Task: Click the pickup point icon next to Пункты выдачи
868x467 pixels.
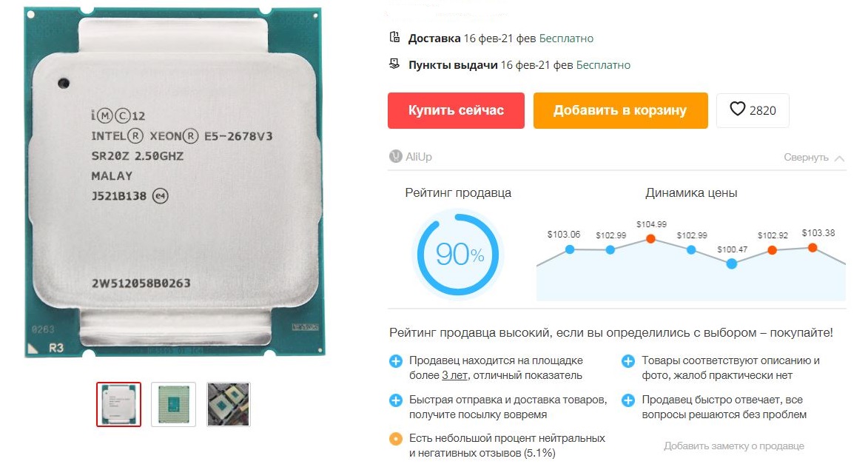Action: [x=394, y=64]
